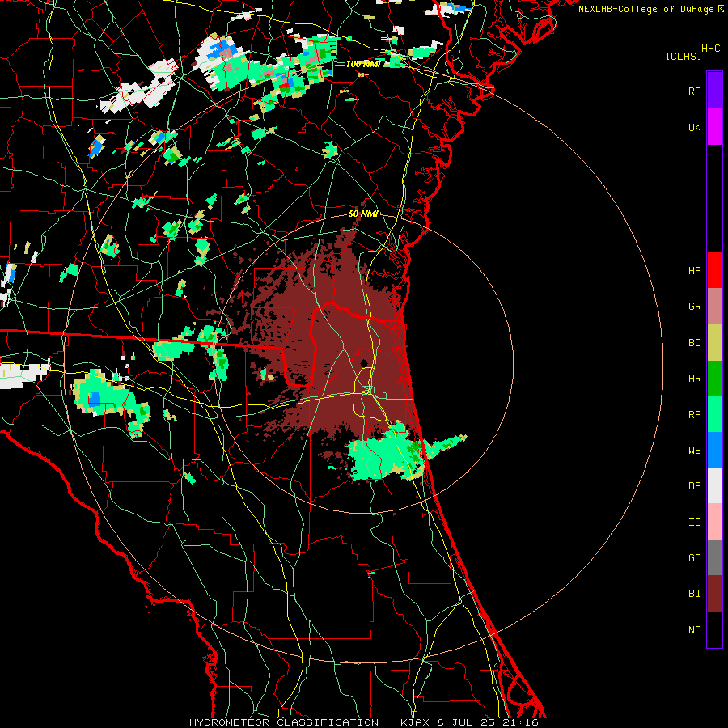Select the GR salmon legend swatch
This screenshot has width=728, height=728.
pyautogui.click(x=714, y=307)
